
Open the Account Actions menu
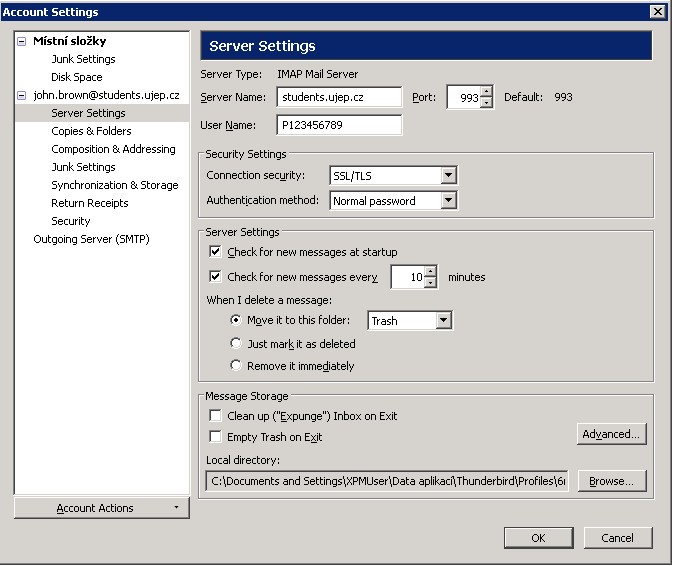(x=101, y=508)
